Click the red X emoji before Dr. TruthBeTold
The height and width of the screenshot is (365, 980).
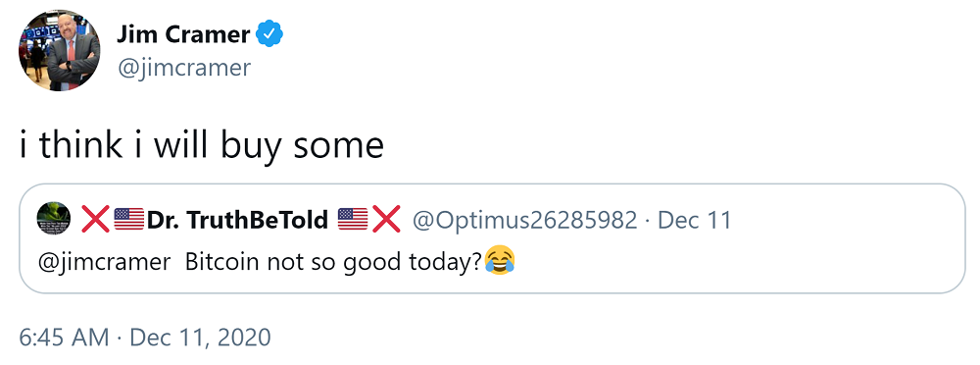click(96, 219)
